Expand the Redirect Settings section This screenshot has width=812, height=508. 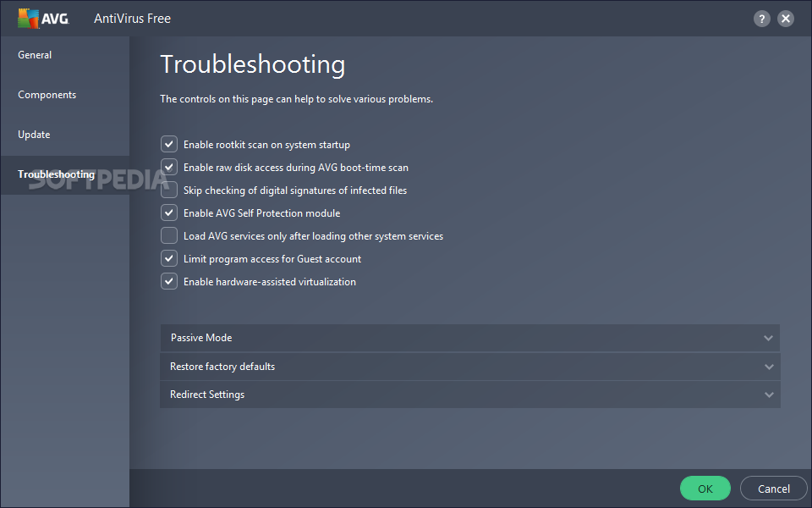point(207,395)
